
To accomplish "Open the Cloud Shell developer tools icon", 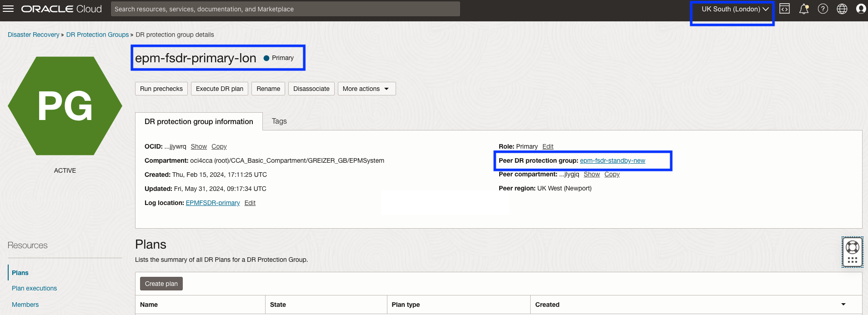I will (x=784, y=9).
